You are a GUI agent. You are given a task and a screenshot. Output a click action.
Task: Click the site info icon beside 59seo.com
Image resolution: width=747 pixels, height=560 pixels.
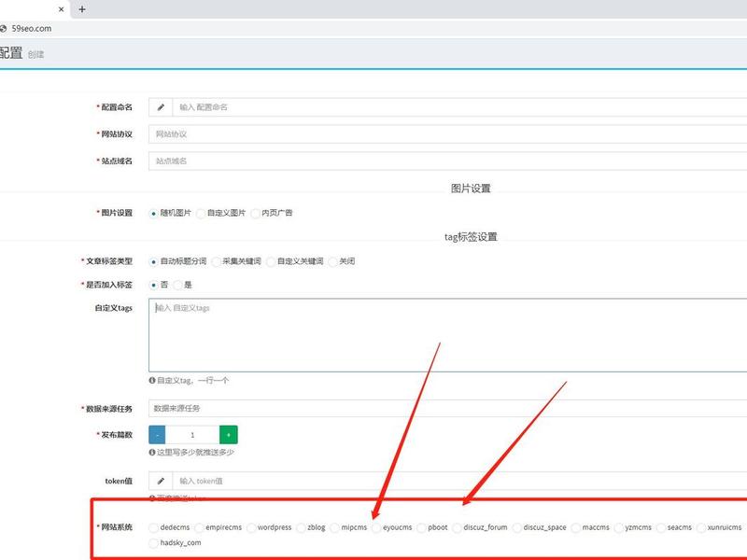pyautogui.click(x=4, y=29)
